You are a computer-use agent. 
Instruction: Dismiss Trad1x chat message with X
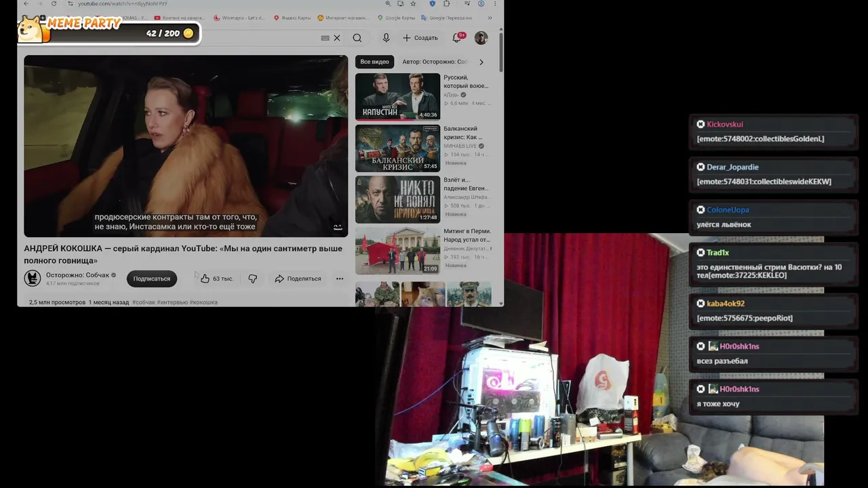pos(701,252)
